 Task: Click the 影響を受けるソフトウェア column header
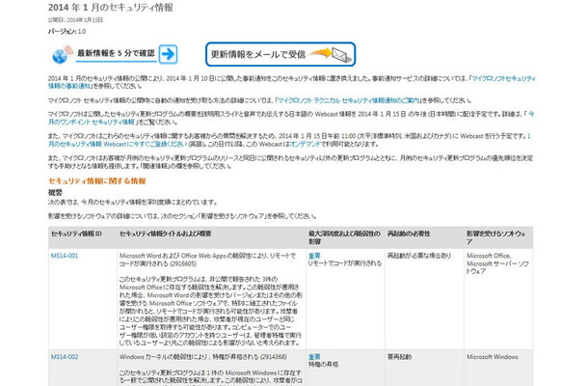[x=501, y=234]
